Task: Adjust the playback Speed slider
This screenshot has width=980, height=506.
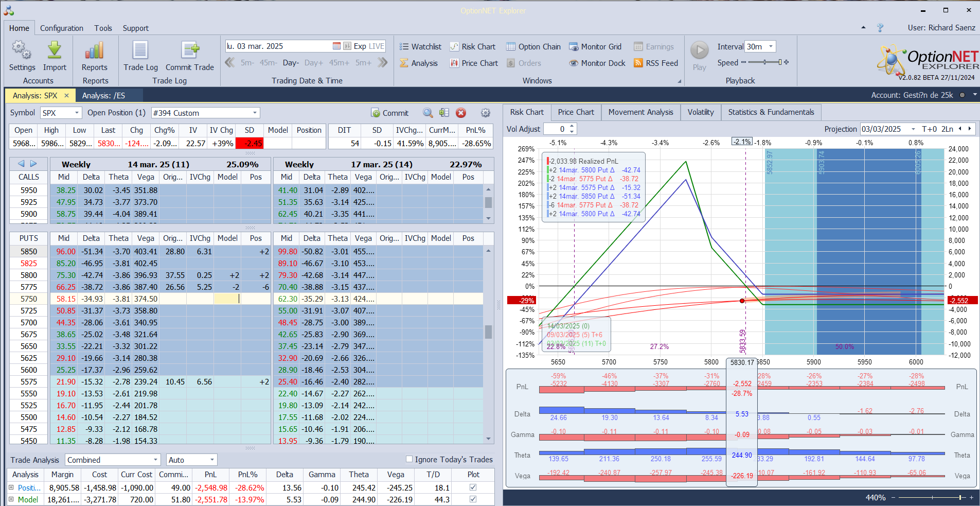Action: click(x=764, y=62)
